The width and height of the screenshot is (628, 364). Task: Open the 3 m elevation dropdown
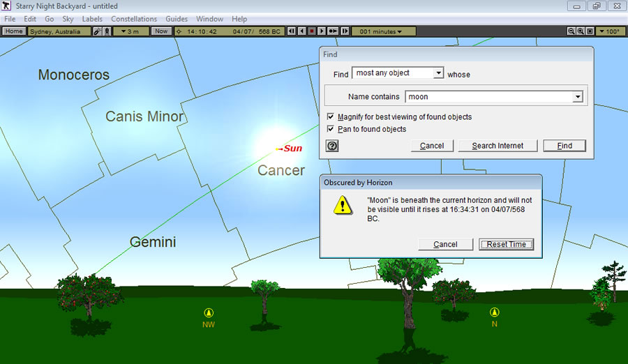(x=131, y=31)
